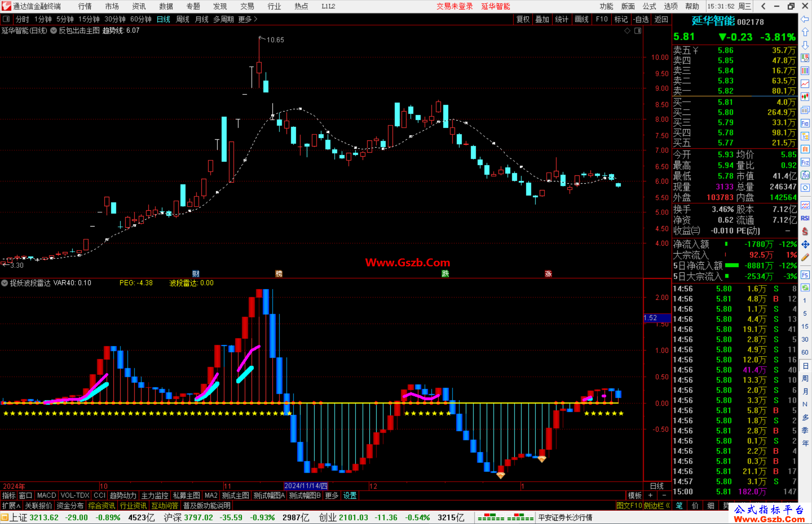This screenshot has height=524, width=812.
Task: Open -自选 watchlist option
Action: point(641,19)
